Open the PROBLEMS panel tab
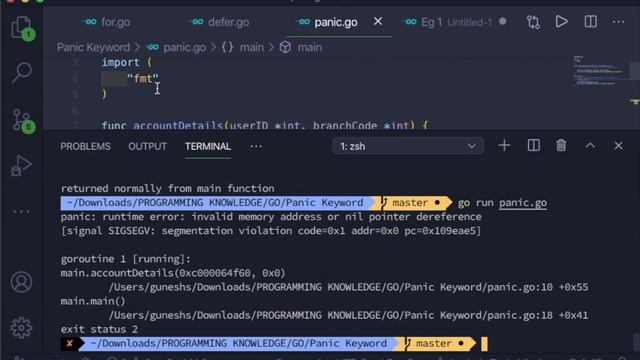 coord(85,147)
